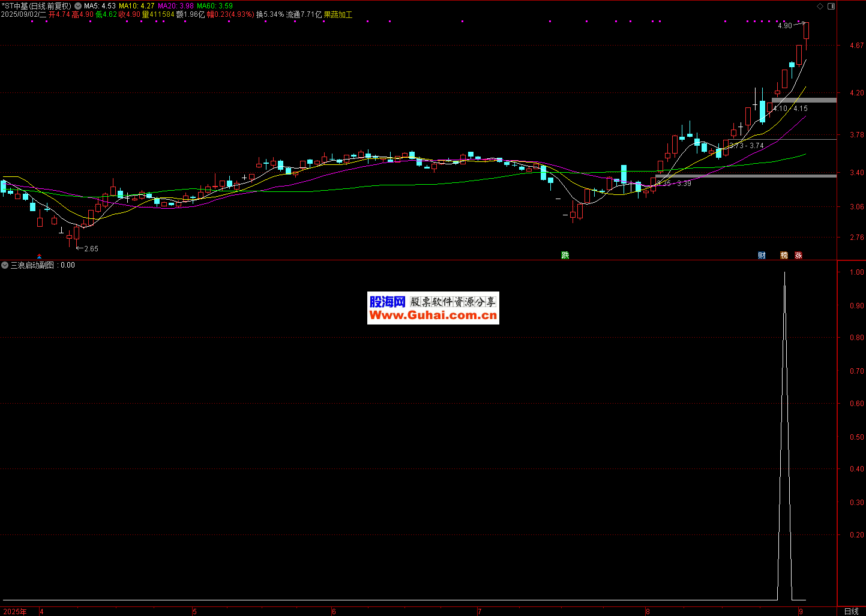Screen dimensions: 866x616
Task: Open the dropdown arrow beside *ST中基 title
Action: click(78, 6)
